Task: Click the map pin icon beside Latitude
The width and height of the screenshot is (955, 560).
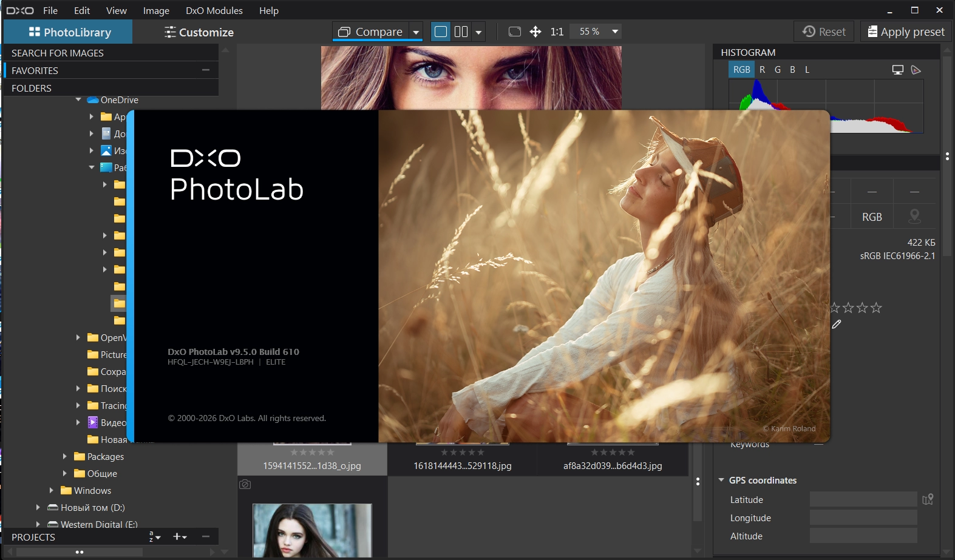Action: point(928,499)
